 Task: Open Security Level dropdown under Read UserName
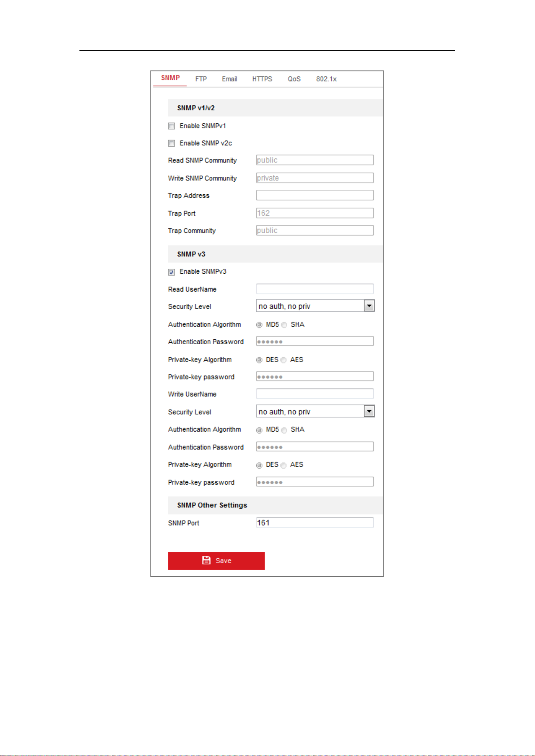pyautogui.click(x=315, y=306)
